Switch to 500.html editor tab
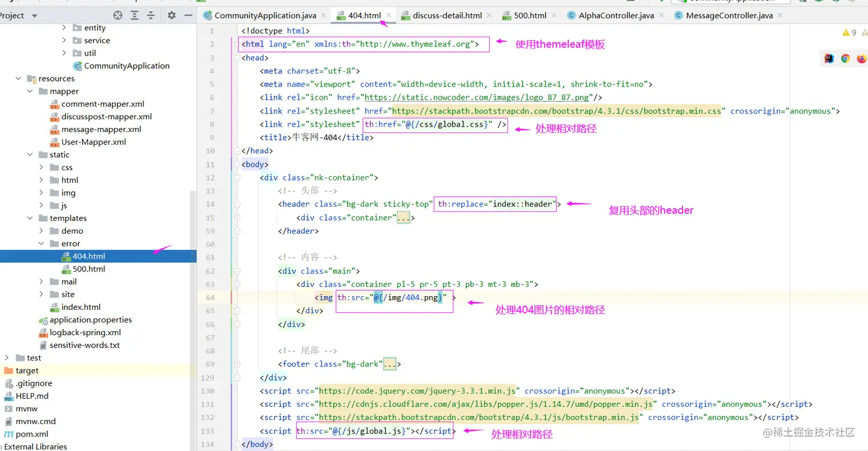Image resolution: width=868 pixels, height=451 pixels. (x=530, y=15)
